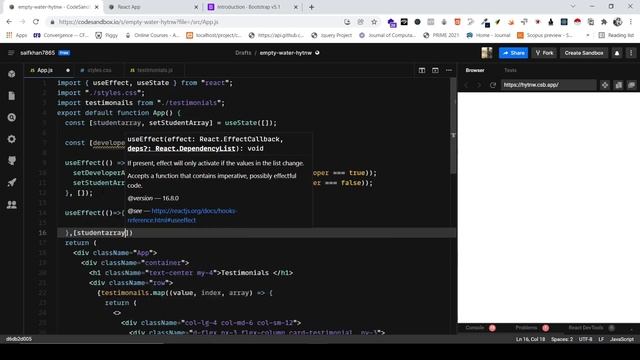This screenshot has height=360, width=640.
Task: Open the Live collaboration people icon
Action: tap(12, 204)
